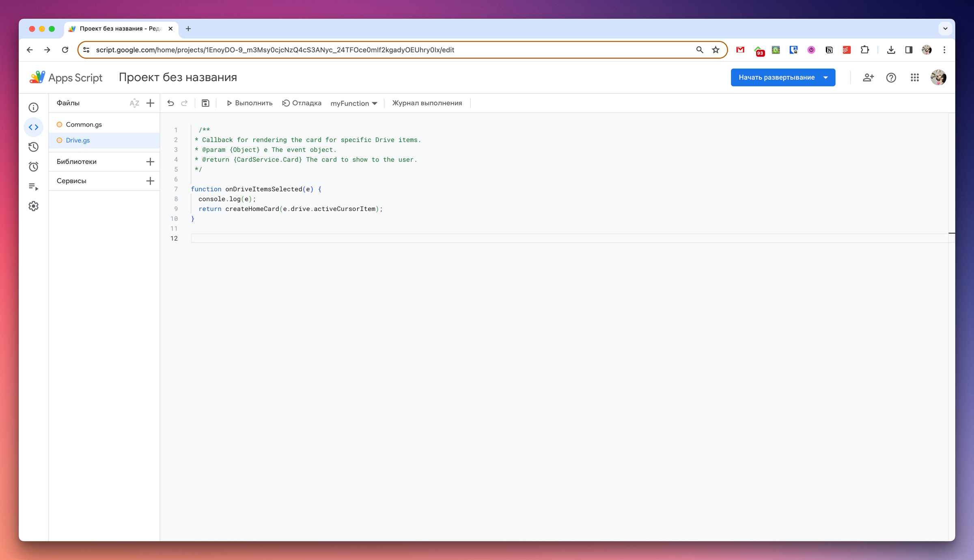The image size is (974, 560).
Task: Open the Overview info icon in sidebar
Action: 34,108
